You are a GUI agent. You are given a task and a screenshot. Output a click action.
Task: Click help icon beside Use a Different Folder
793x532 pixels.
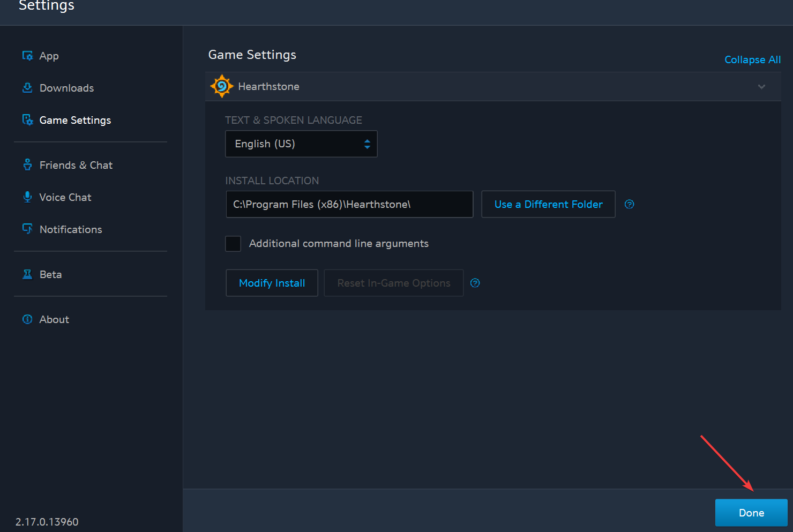[630, 204]
